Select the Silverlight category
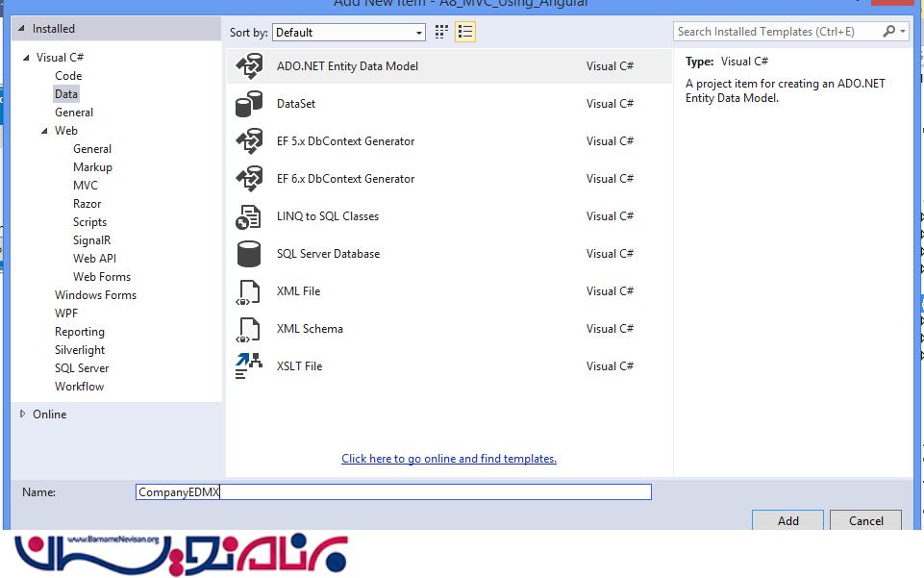The width and height of the screenshot is (924, 578). (x=80, y=349)
